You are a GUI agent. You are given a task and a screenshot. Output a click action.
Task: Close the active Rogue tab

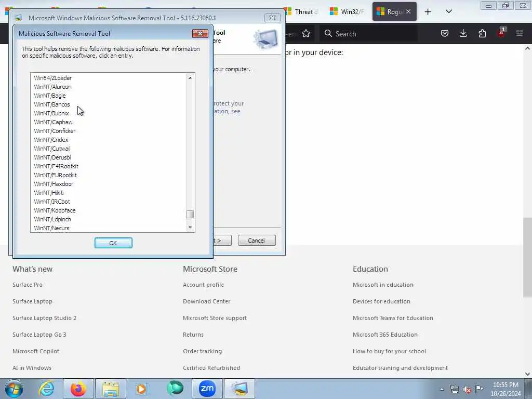[x=408, y=11]
